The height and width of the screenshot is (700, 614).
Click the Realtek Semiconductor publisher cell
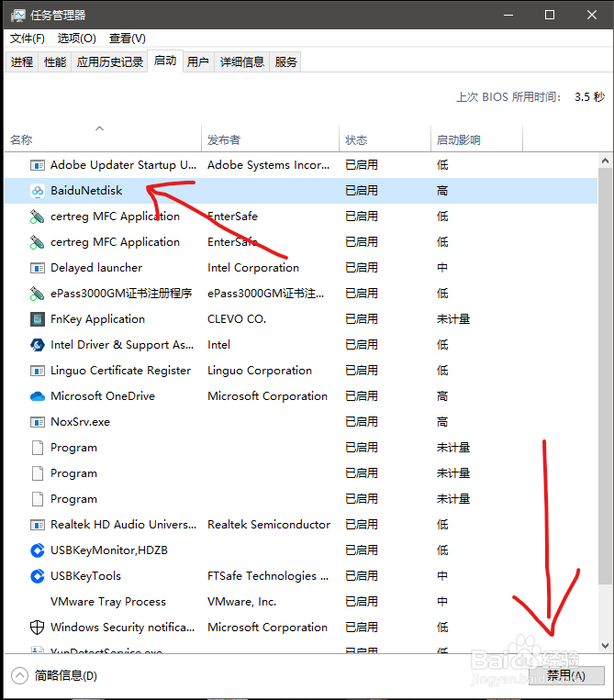[x=269, y=525]
